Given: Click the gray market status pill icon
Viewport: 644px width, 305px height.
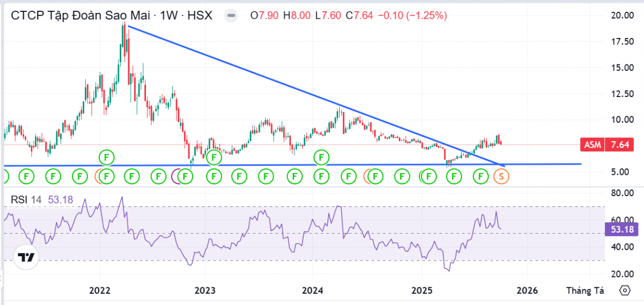Looking at the screenshot, I should (x=231, y=16).
